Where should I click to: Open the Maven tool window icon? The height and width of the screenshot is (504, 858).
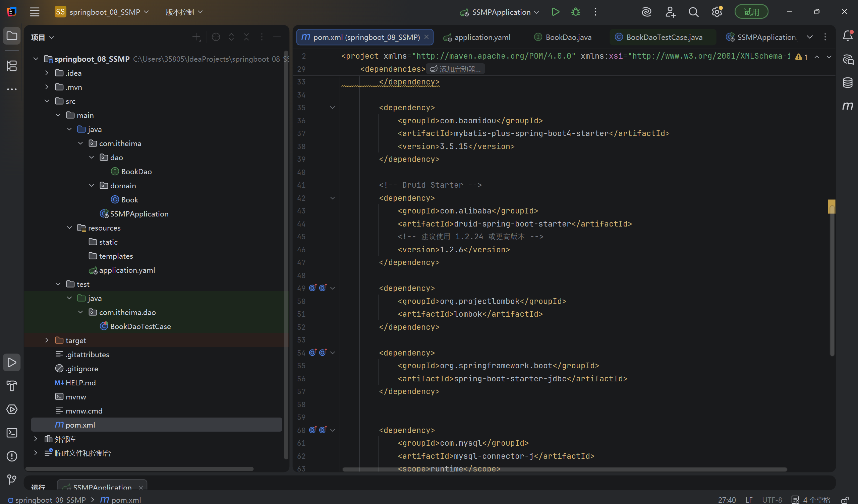point(848,106)
